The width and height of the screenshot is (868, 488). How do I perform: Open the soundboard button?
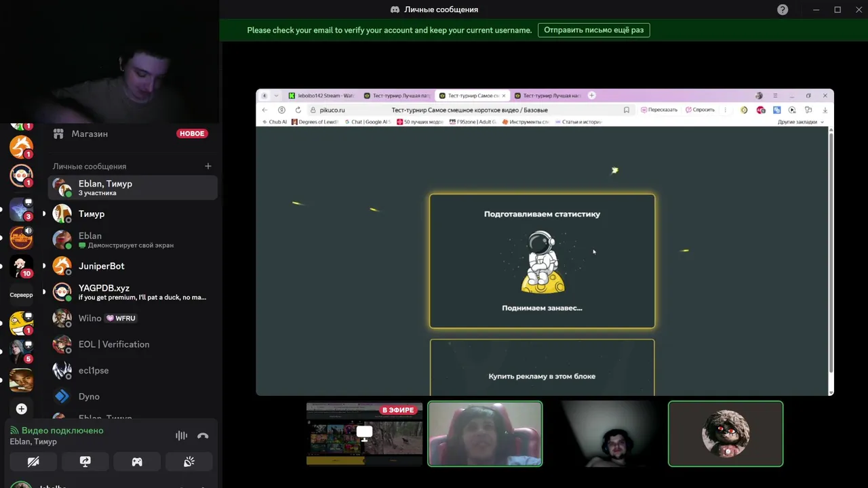tap(189, 462)
